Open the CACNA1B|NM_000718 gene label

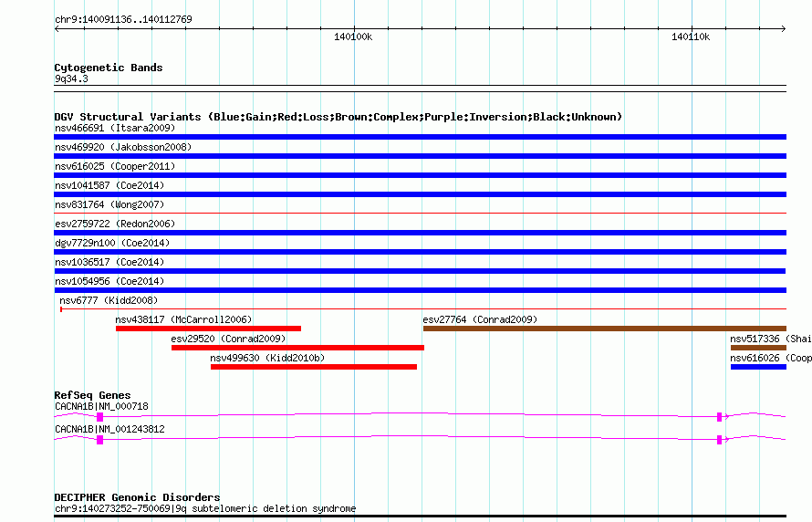click(101, 406)
